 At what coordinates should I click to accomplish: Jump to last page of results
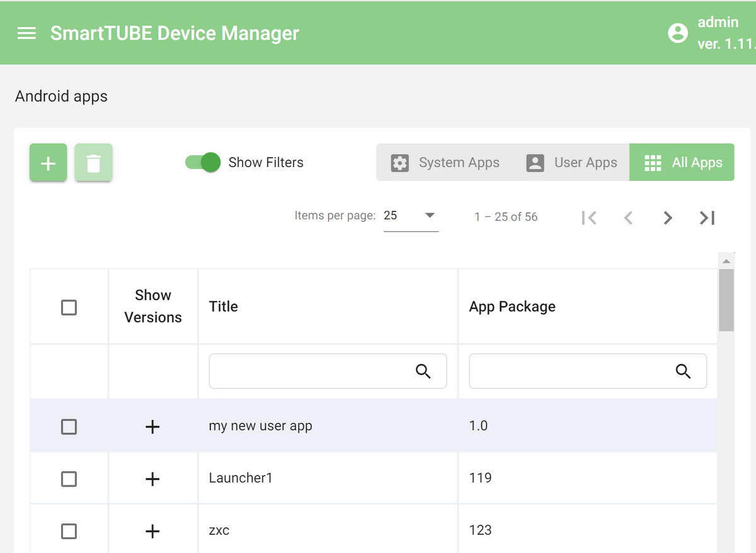(x=707, y=218)
